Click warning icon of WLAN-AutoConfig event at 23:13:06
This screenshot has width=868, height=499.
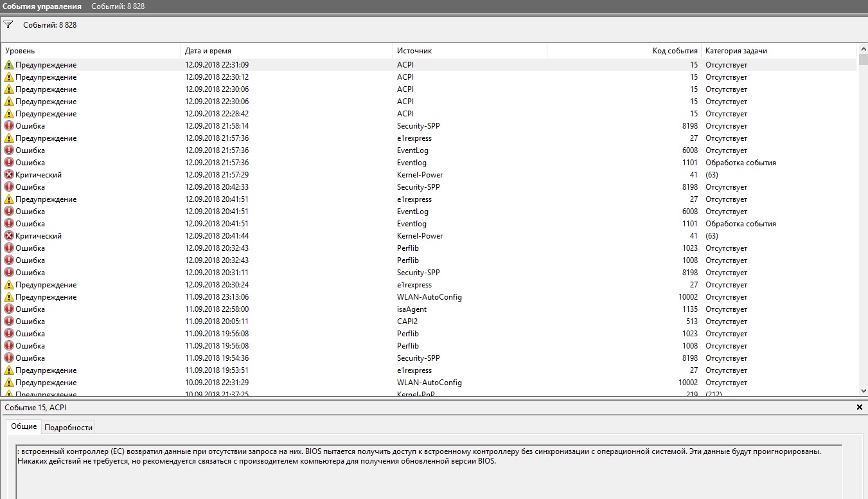(x=9, y=297)
